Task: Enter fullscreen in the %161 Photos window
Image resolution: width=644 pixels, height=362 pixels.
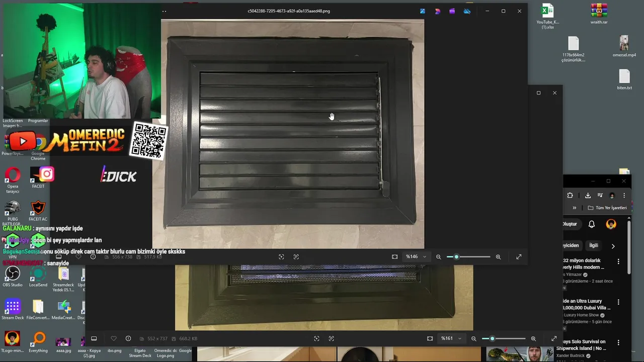Action: pyautogui.click(x=554, y=338)
